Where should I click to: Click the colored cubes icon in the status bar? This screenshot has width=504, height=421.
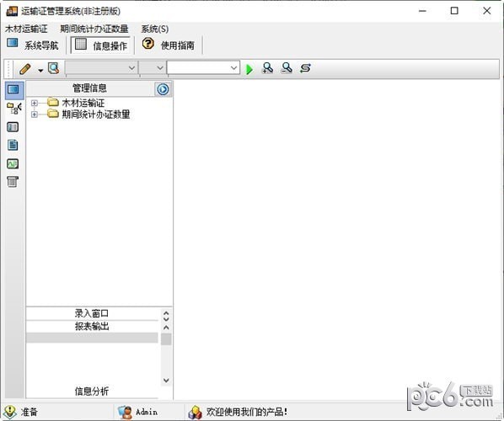point(195,412)
